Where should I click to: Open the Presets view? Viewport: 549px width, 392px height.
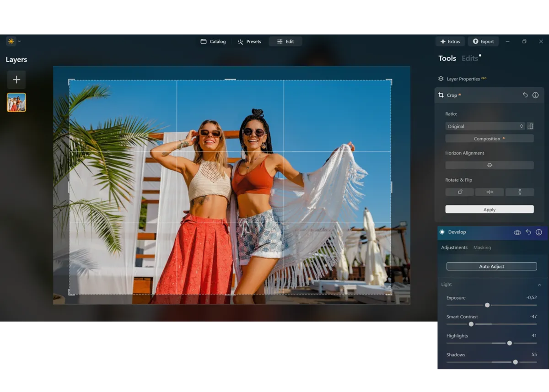[x=249, y=41]
